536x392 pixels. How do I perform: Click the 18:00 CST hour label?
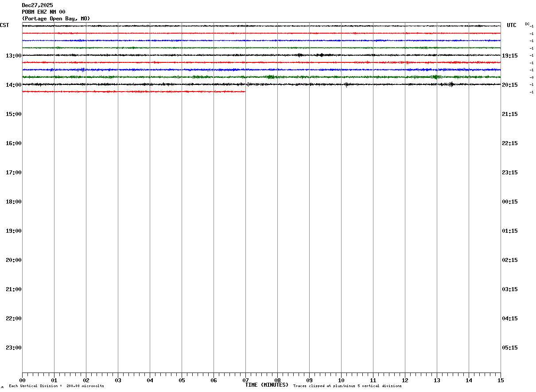click(14, 201)
